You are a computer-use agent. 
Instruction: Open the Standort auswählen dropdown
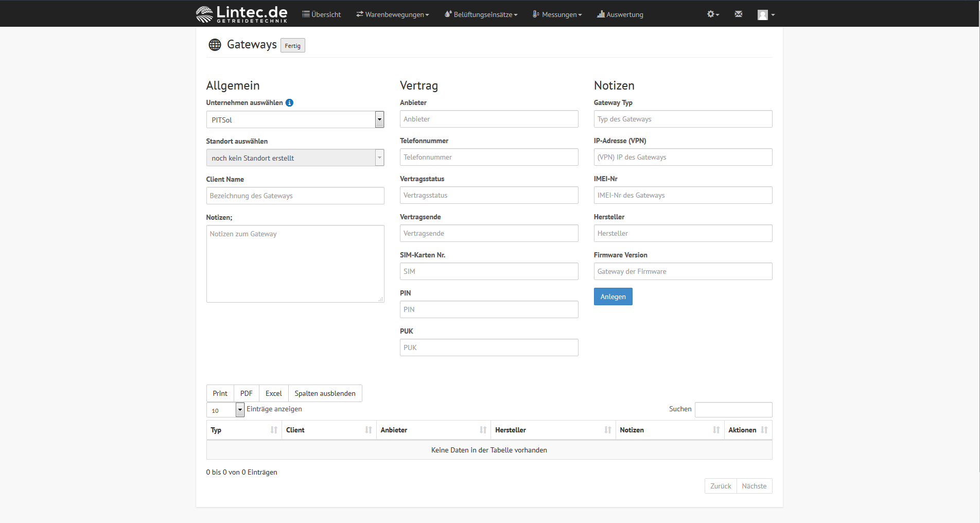pos(295,158)
